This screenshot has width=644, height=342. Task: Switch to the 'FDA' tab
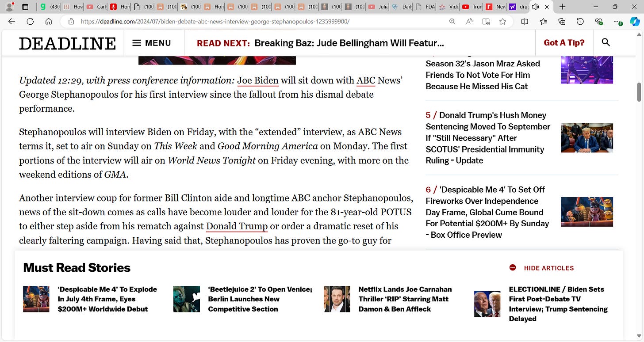425,7
